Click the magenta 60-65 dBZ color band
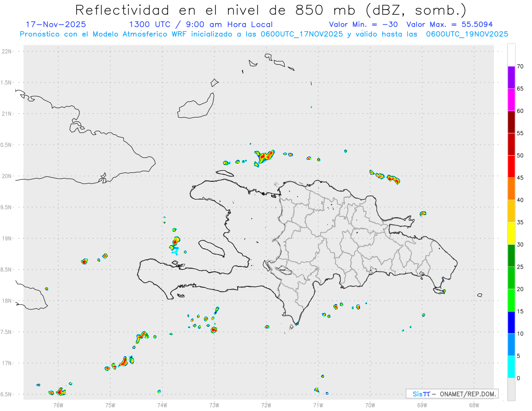This screenshot has width=532, height=411. coord(511,100)
